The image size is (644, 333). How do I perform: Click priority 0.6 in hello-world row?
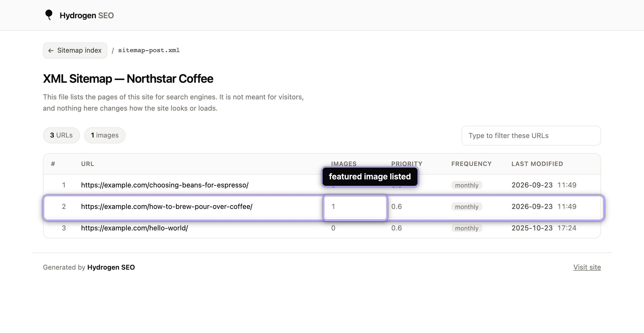click(397, 228)
